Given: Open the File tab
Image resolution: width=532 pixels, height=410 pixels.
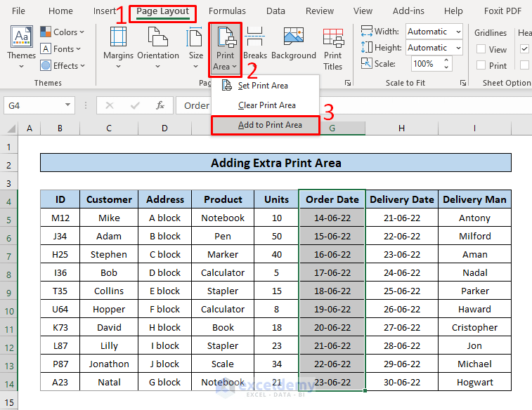Looking at the screenshot, I should 18,11.
